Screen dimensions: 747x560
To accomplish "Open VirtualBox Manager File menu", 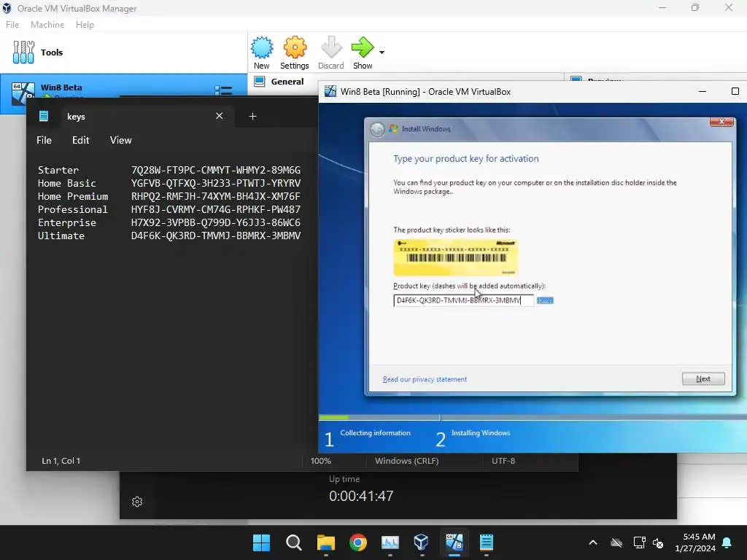I will tap(12, 24).
